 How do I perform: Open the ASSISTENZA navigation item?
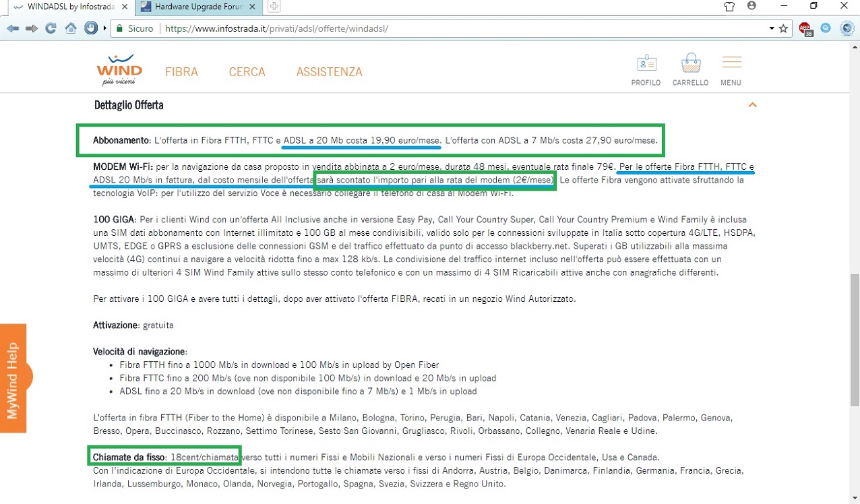(x=330, y=72)
